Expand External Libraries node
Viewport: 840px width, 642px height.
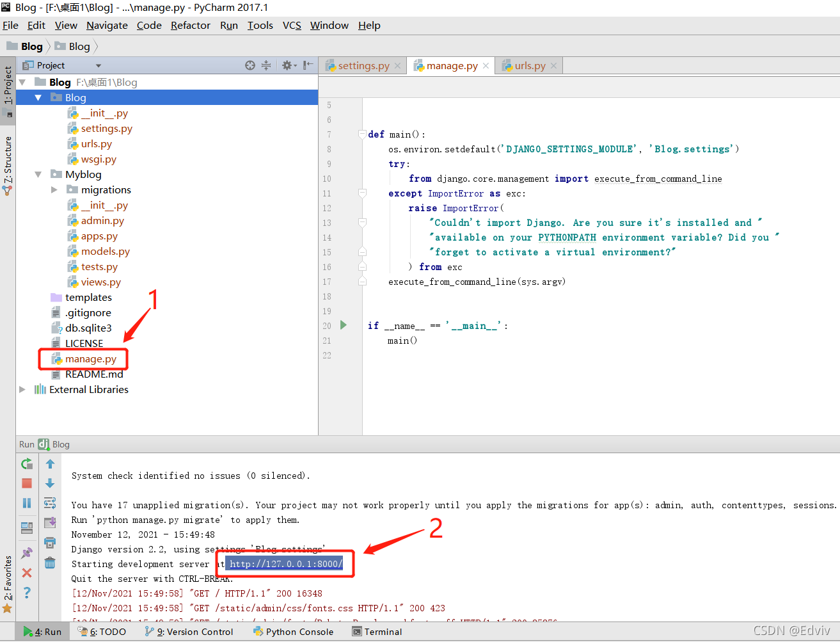coord(22,389)
